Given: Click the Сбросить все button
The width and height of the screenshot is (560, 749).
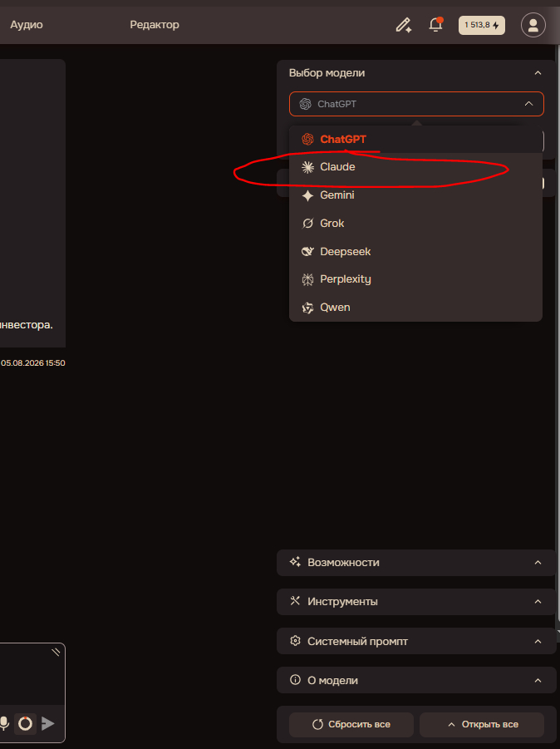Looking at the screenshot, I should point(351,725).
